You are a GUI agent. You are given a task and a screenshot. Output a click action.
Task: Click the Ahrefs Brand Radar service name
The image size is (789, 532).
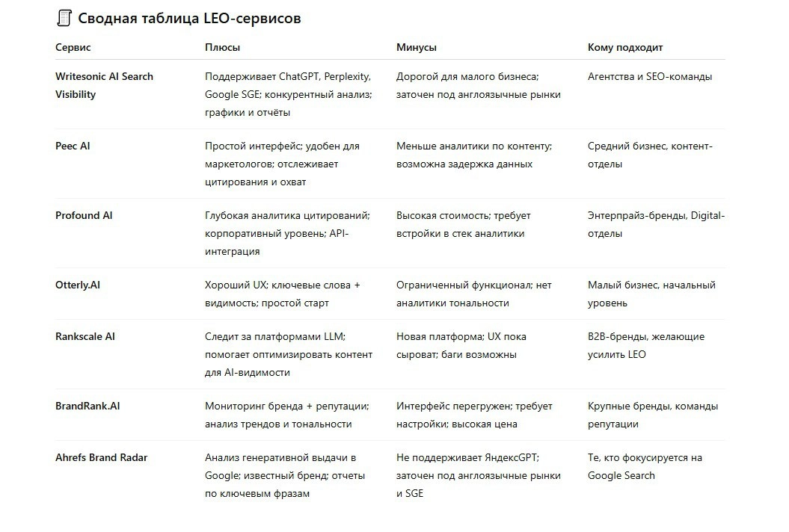[x=101, y=457]
